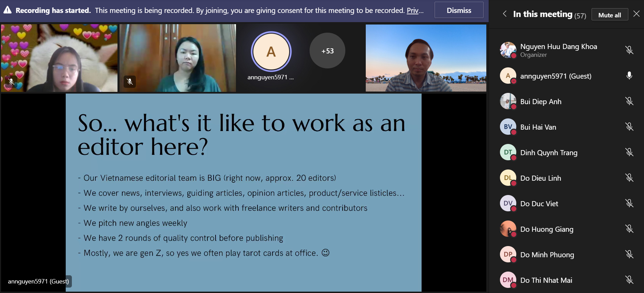Click Bui Diep Anh's avatar photo
Screen dimensions: 644x293
(x=508, y=101)
